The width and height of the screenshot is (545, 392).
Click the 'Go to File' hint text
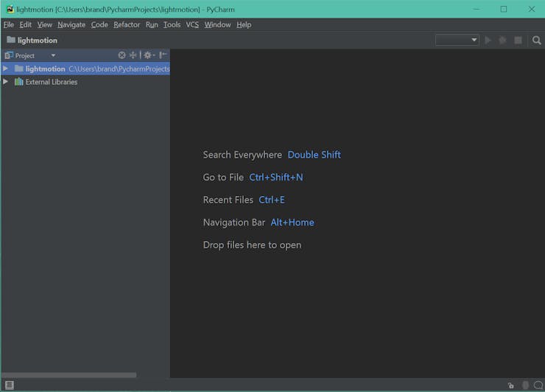(x=223, y=178)
